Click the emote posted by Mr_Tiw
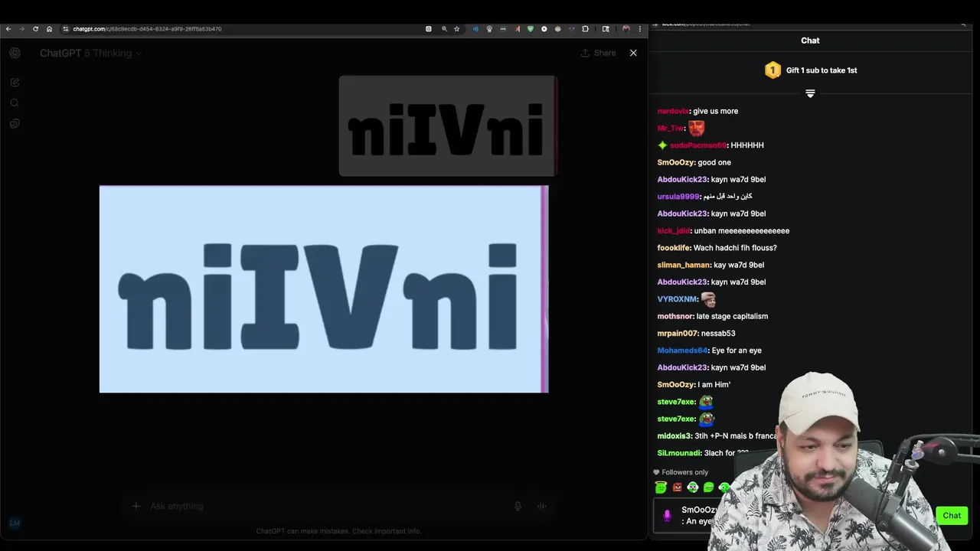 click(x=696, y=129)
